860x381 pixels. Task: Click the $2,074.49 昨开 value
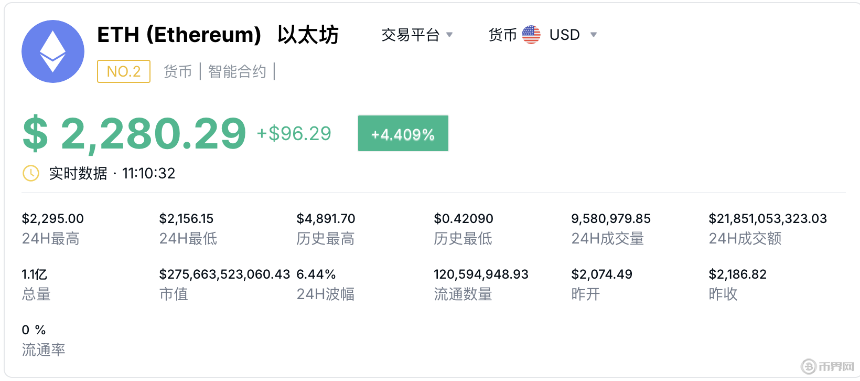[x=602, y=274]
